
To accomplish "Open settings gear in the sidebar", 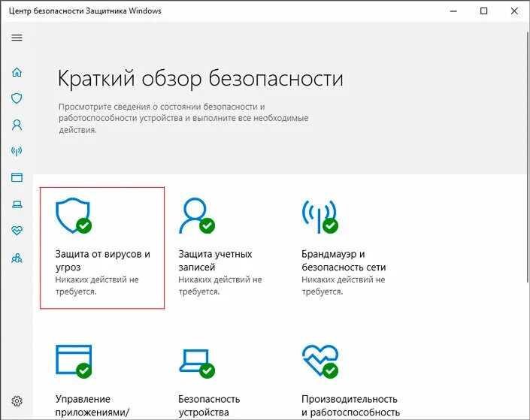I will point(17,401).
